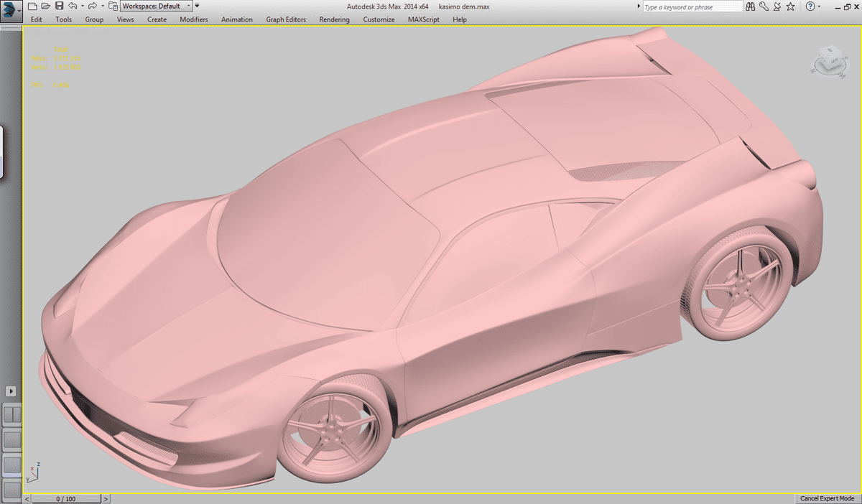Undo the last action with the undo arrow
The image size is (862, 504).
click(x=72, y=6)
